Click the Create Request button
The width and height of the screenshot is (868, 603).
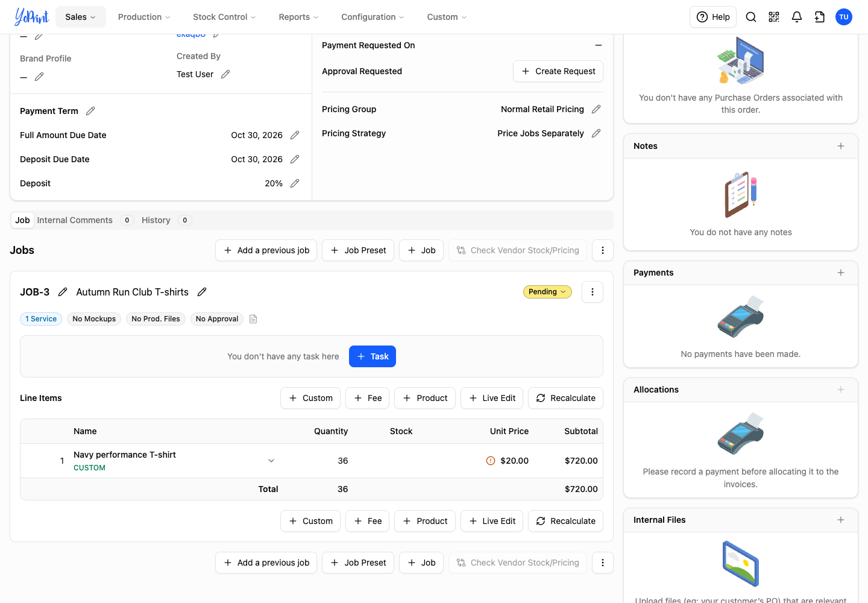click(558, 71)
